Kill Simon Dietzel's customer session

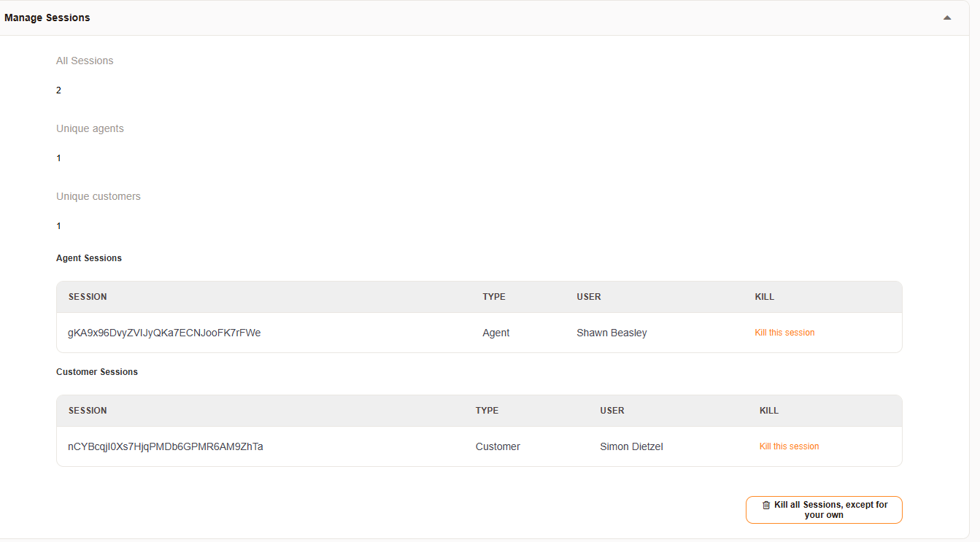point(789,446)
